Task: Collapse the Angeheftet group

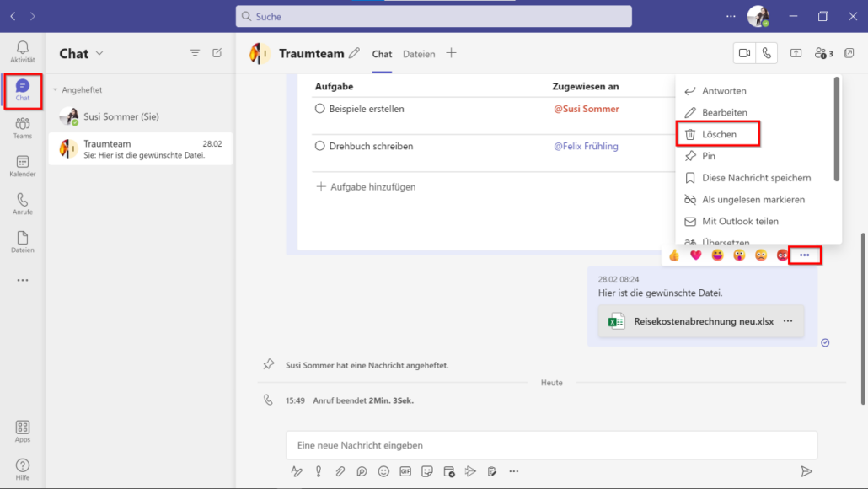Action: [54, 89]
